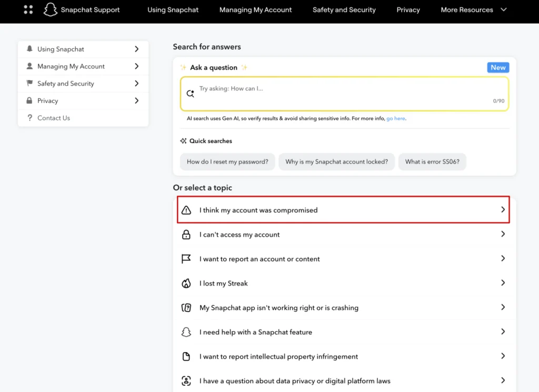Open Contact Us in sidebar
Image resolution: width=539 pixels, height=392 pixels.
click(53, 118)
